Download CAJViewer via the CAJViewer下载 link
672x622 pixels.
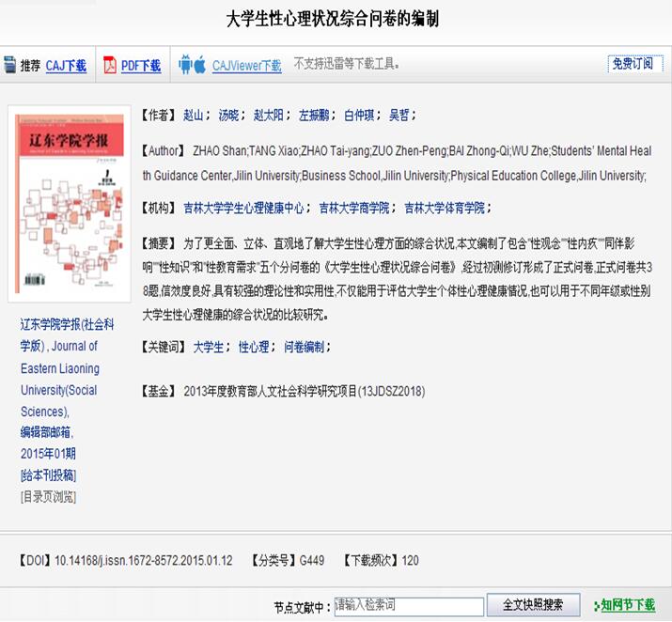click(x=246, y=66)
